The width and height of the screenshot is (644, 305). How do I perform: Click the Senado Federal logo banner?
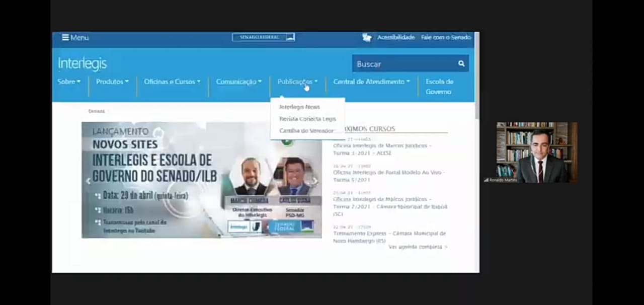pos(263,37)
